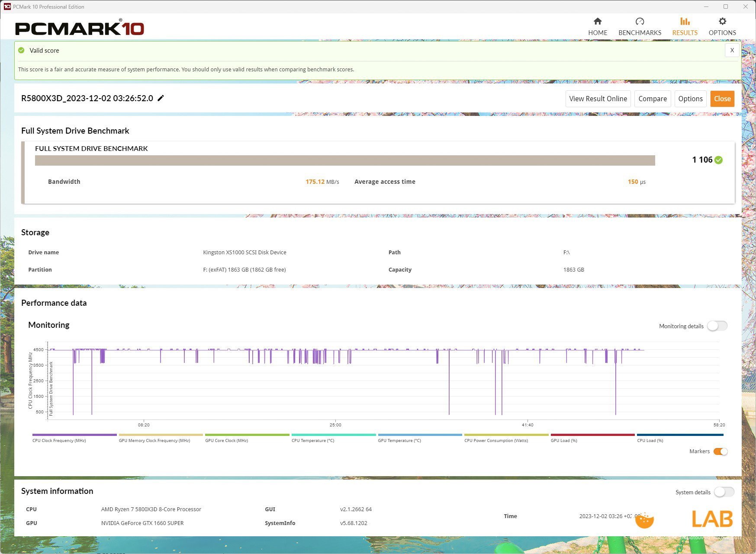Click the Benchmarks gauge icon
The height and width of the screenshot is (554, 756).
coord(640,21)
